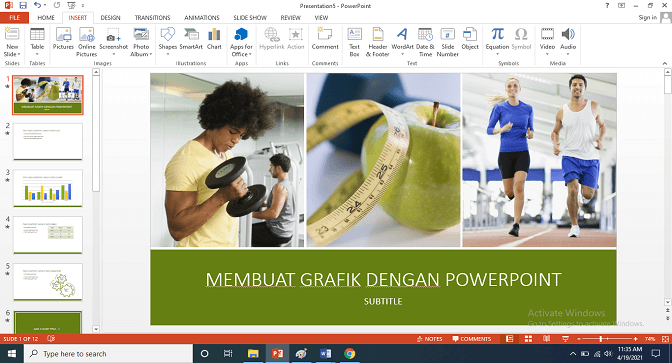672x363 pixels.
Task: Open PowerPoint Help question mark
Action: 607,6
